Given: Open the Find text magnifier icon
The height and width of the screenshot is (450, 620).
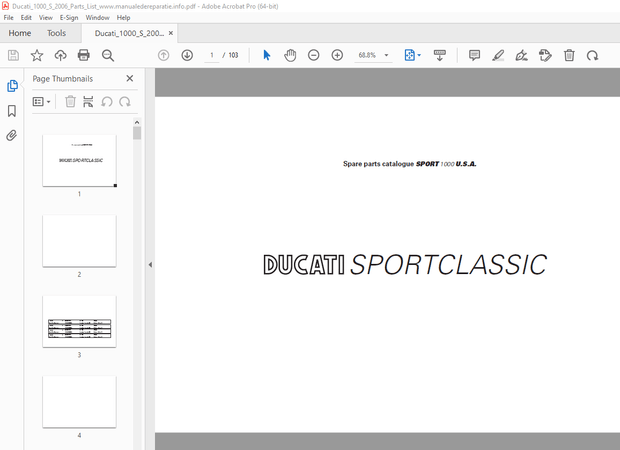Looking at the screenshot, I should click(x=108, y=55).
